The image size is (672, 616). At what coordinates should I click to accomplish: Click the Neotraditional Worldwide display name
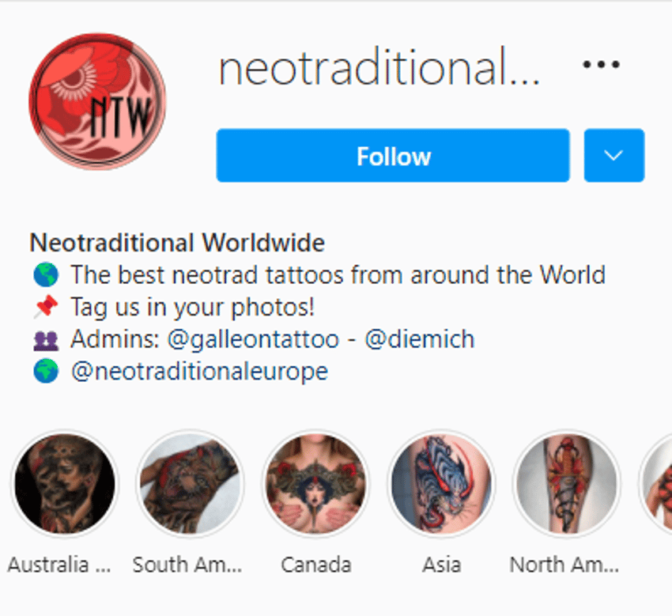[177, 243]
